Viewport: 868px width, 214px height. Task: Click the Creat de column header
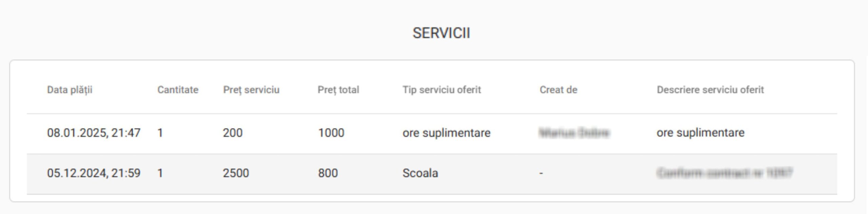tap(558, 90)
